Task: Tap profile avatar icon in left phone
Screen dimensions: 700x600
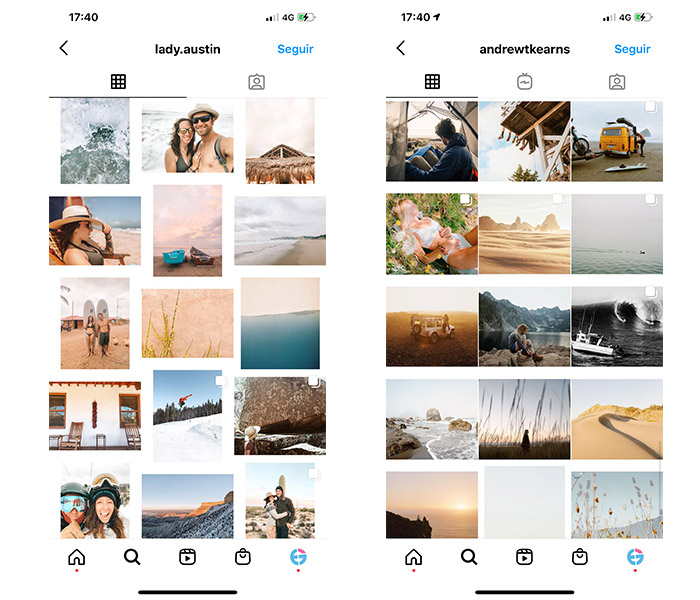Action: click(x=298, y=557)
